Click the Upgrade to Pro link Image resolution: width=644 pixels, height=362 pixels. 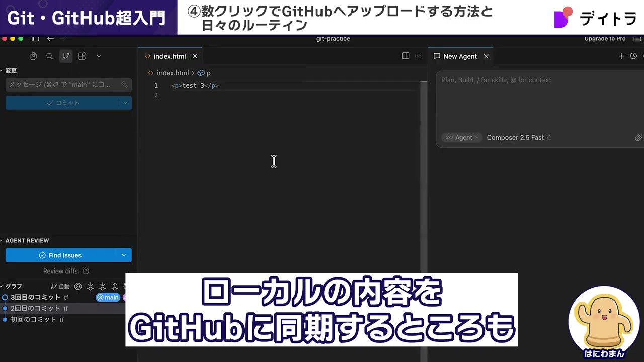605,39
